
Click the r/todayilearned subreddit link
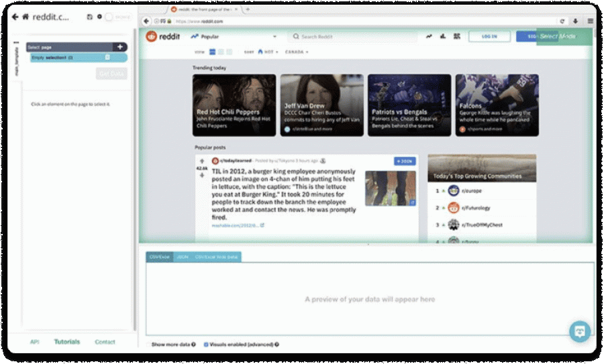tap(236, 160)
